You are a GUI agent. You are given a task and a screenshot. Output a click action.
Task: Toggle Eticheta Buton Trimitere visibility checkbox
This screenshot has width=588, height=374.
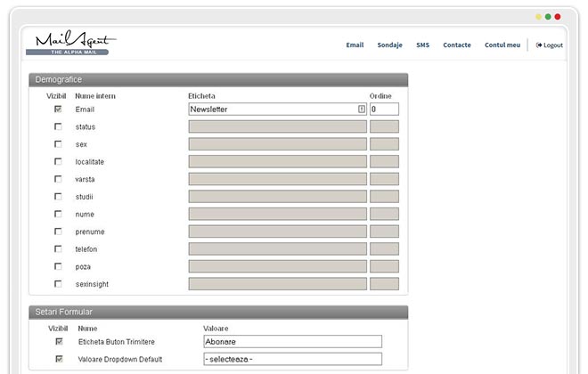coord(58,341)
